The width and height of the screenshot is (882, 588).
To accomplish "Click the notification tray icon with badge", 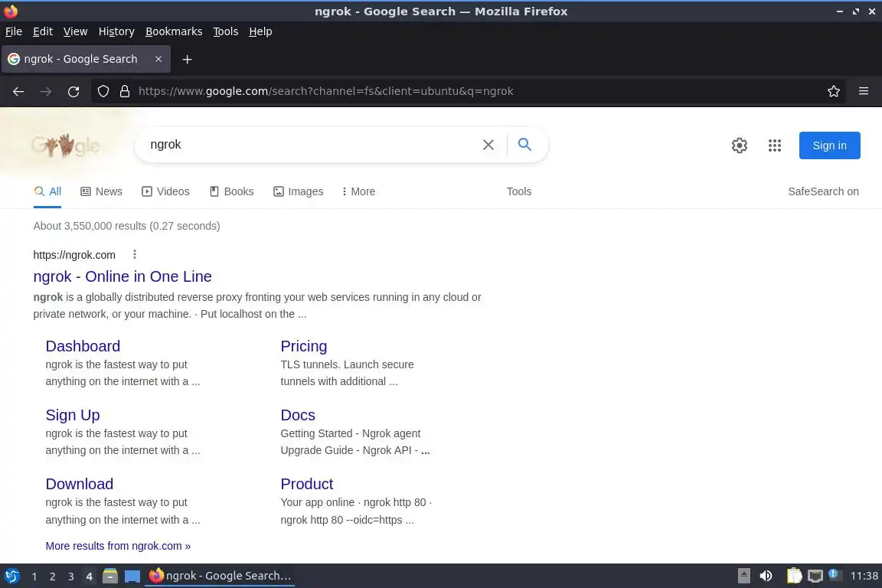I will point(835,575).
